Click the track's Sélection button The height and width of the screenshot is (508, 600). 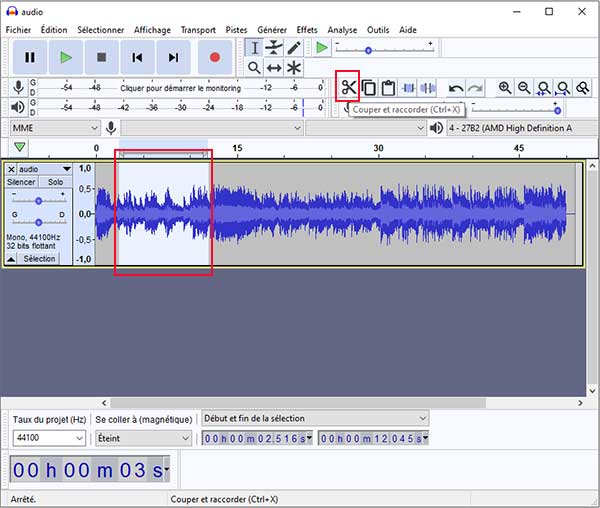click(x=39, y=259)
